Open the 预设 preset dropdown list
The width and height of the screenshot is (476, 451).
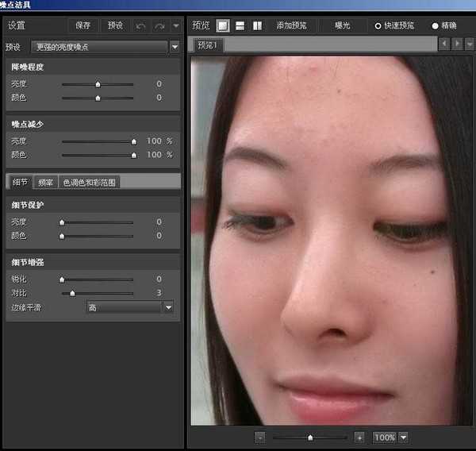point(175,47)
